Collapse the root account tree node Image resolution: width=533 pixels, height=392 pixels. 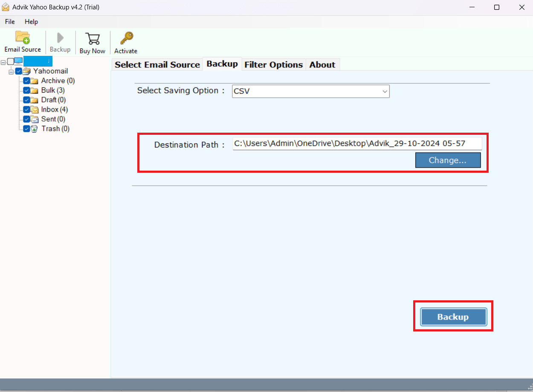click(3, 62)
